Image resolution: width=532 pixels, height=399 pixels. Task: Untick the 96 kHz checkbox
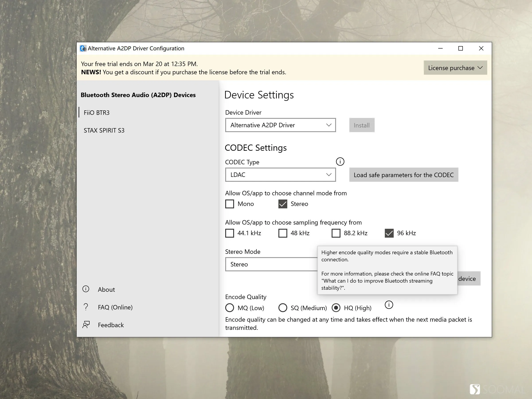click(389, 233)
